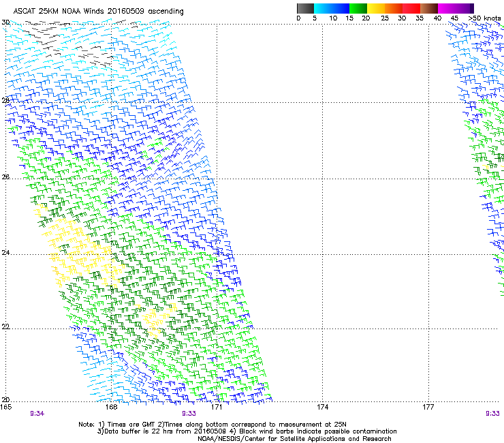Click the '9:33' time label past longitude 177
Screen dimensions: 504x443
click(492, 414)
